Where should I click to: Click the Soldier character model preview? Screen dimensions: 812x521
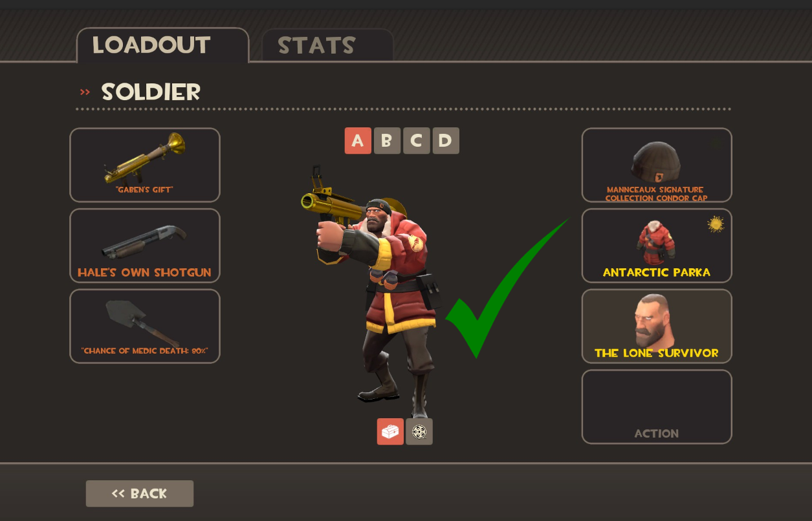click(x=372, y=291)
